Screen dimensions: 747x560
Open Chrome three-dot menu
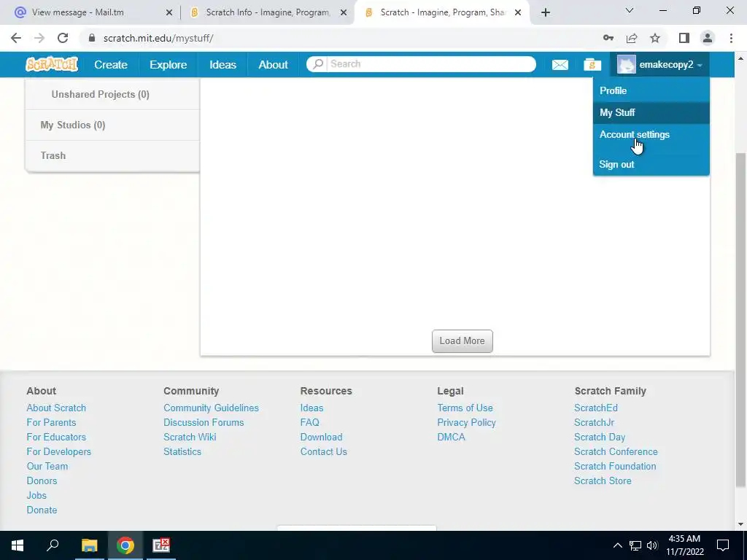[x=731, y=38]
